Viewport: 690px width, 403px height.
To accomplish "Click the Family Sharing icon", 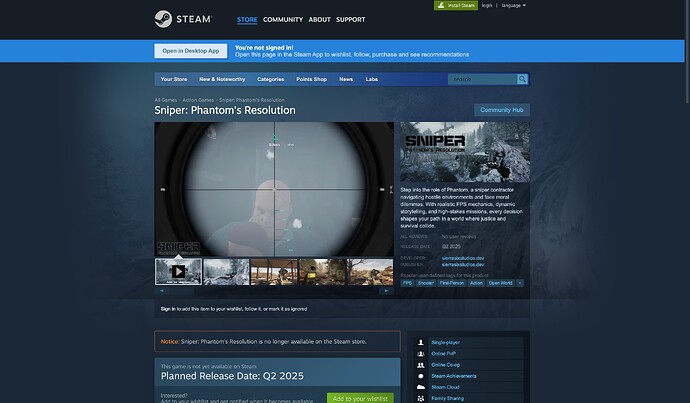I will 421,399.
